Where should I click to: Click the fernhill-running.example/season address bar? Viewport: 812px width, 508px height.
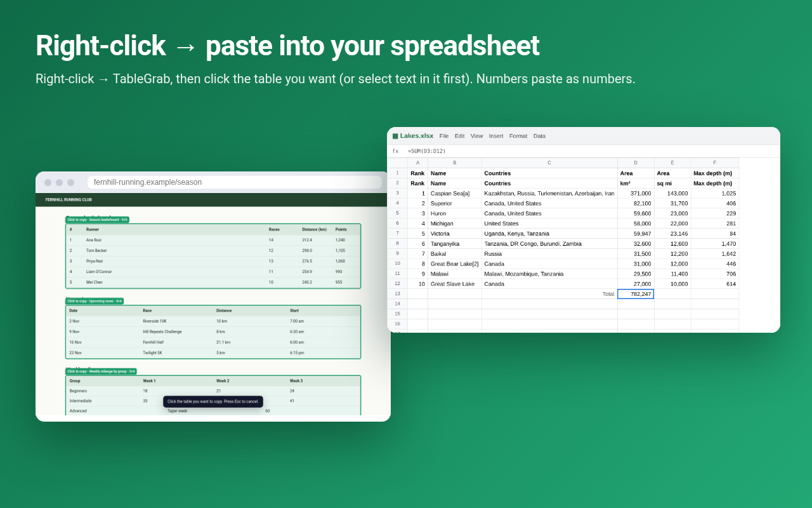point(235,182)
